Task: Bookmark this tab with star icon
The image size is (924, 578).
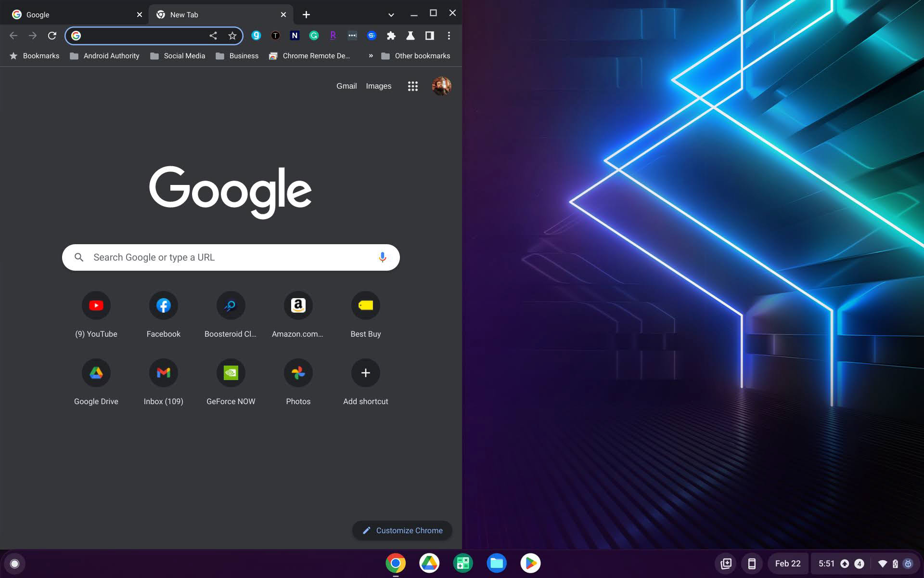Action: click(x=232, y=36)
